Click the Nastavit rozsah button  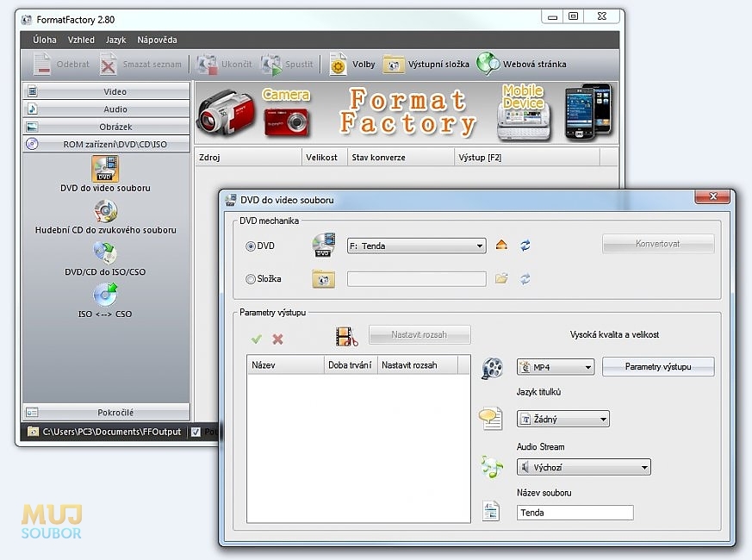(420, 334)
